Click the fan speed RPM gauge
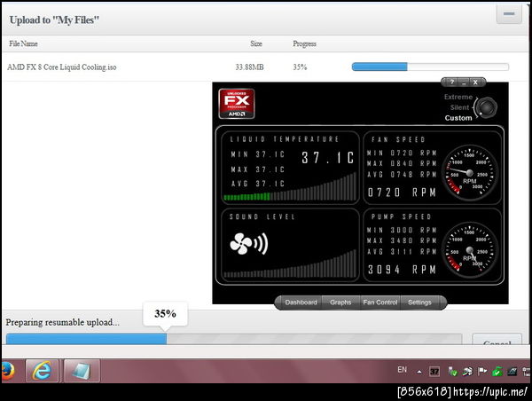The image size is (532, 401). [470, 173]
